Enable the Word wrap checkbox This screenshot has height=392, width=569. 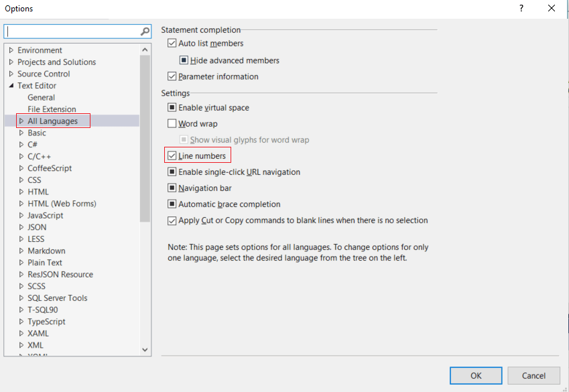(x=172, y=124)
